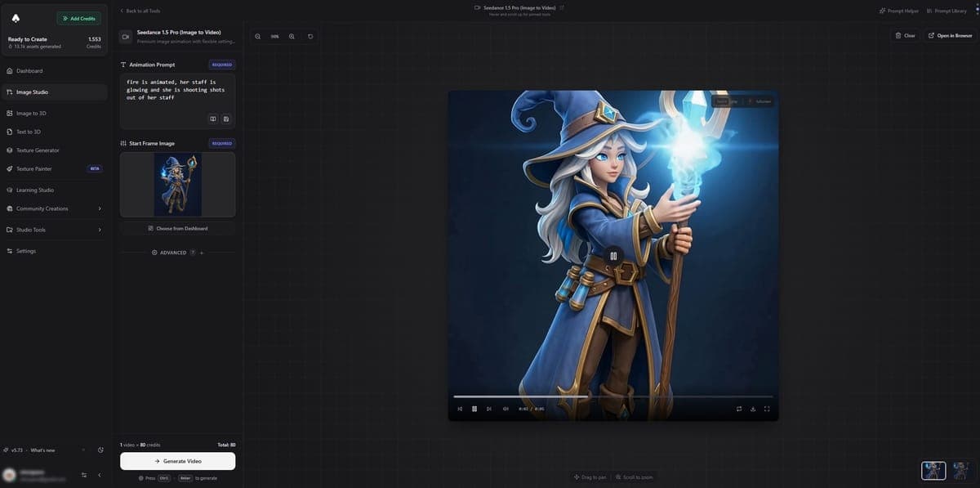Enter fullscreen from the player controls
Image resolution: width=980 pixels, height=488 pixels.
pos(767,409)
